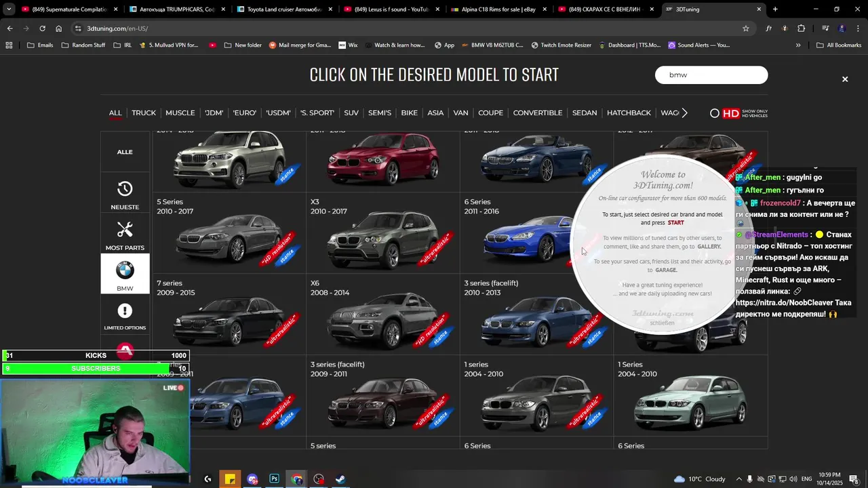The width and height of the screenshot is (868, 488).
Task: Open Photoshop from the taskbar
Action: tap(274, 479)
